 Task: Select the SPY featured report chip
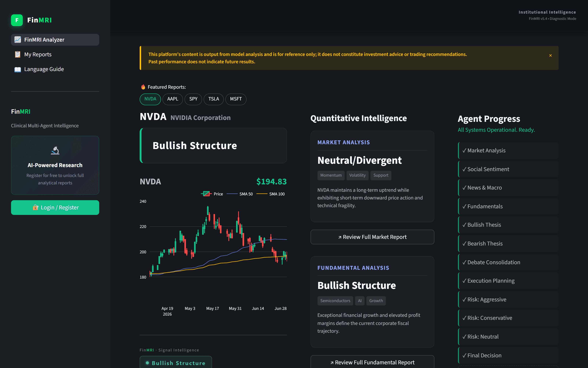193,99
